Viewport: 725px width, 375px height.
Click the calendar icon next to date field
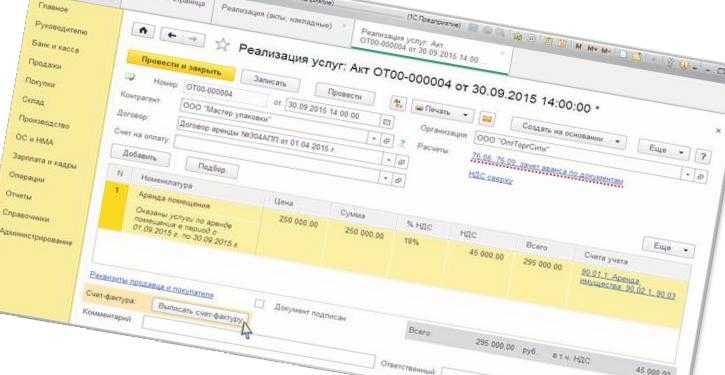[387, 122]
